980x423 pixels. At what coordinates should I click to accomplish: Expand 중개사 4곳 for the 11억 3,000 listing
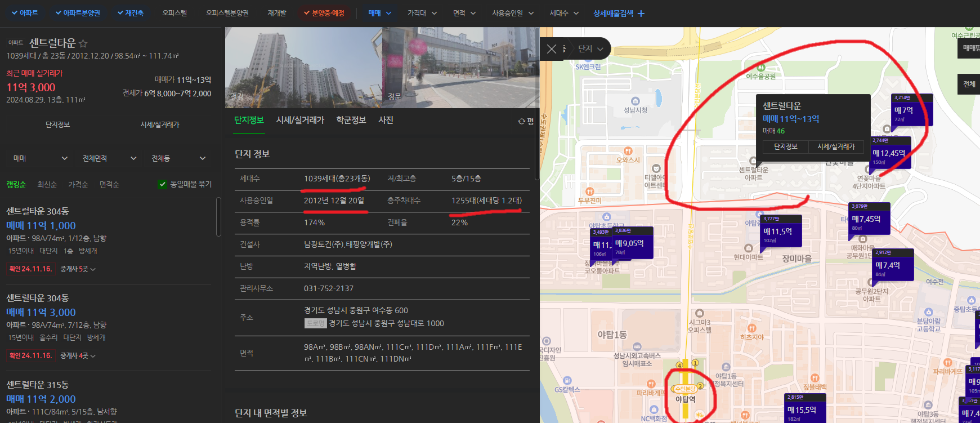pyautogui.click(x=78, y=356)
